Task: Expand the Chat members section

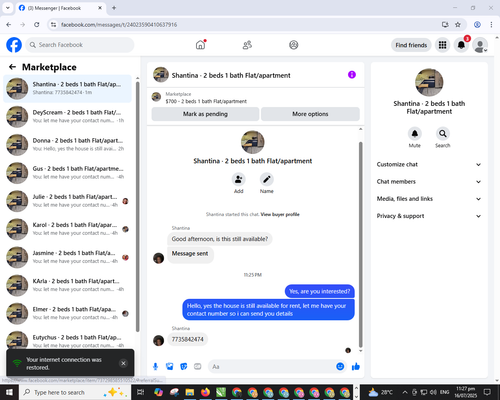Action: pyautogui.click(x=429, y=182)
